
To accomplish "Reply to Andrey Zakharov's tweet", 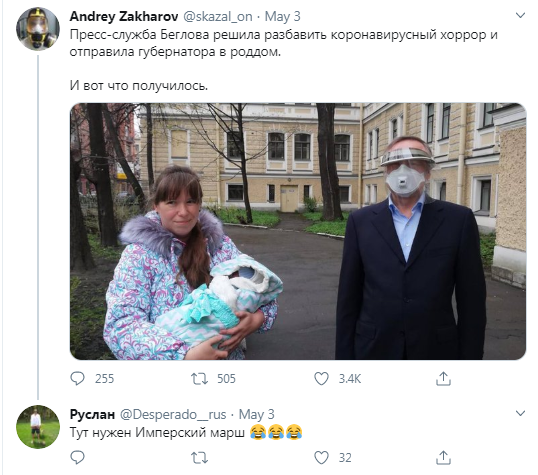I will pos(77,379).
